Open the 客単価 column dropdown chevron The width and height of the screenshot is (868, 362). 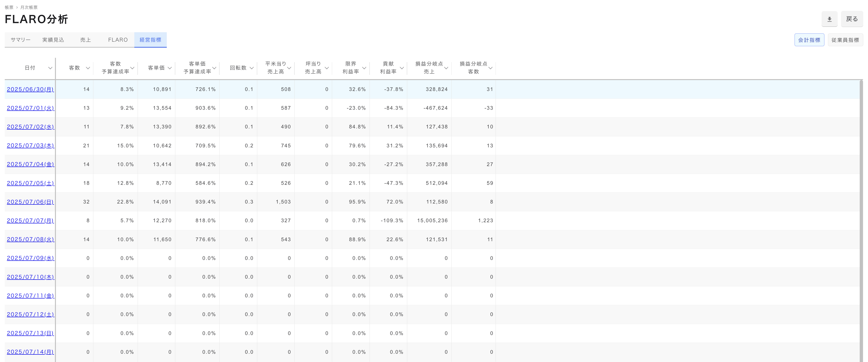pos(170,68)
